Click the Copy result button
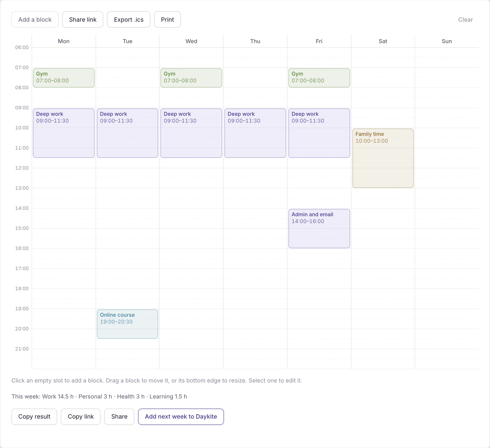This screenshot has width=490, height=448. click(x=34, y=417)
